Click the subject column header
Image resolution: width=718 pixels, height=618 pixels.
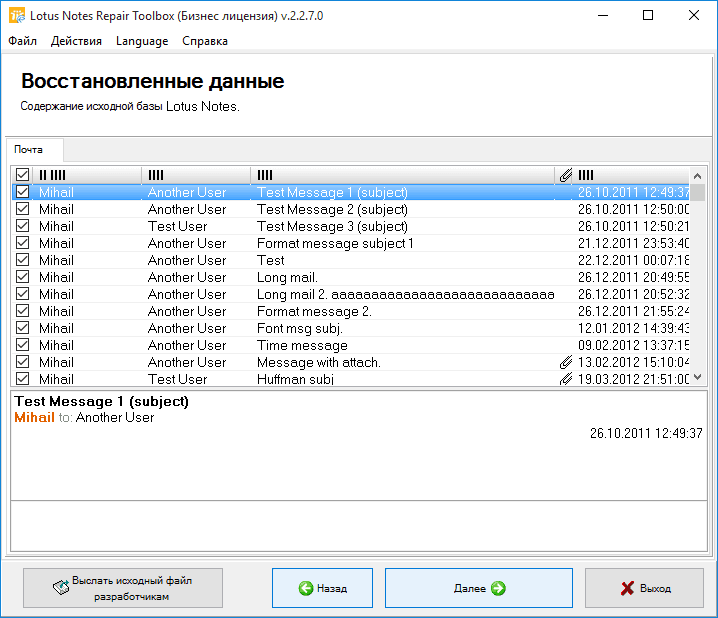(403, 175)
